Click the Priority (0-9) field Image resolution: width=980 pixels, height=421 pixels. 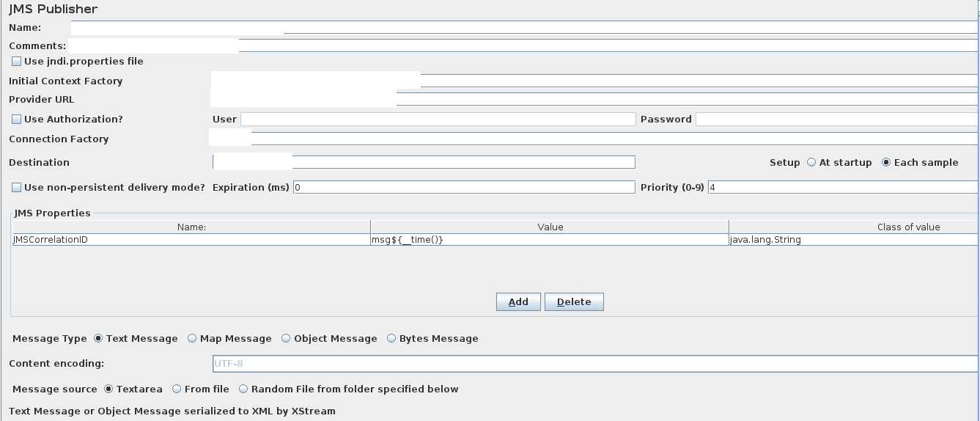pos(843,188)
